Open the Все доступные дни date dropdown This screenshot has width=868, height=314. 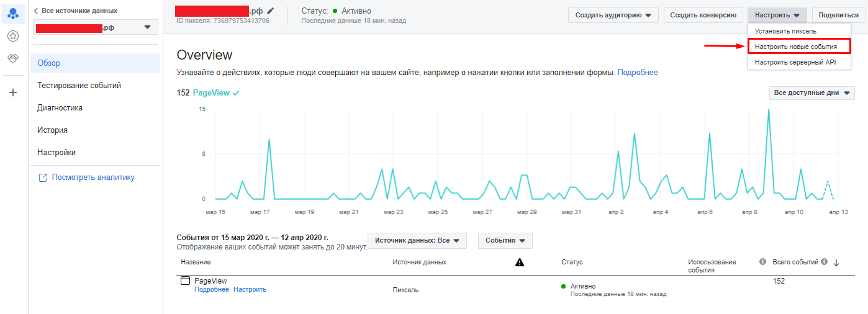811,93
